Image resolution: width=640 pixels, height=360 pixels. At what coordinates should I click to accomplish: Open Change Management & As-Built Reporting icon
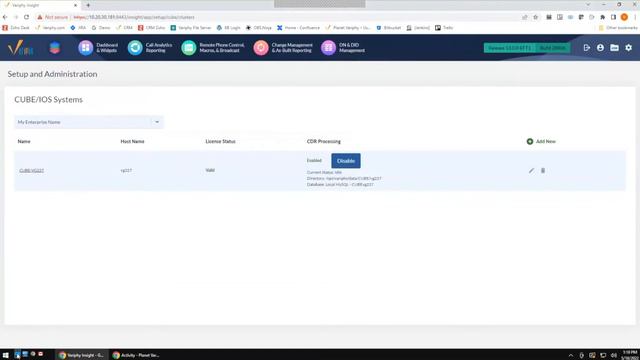[261, 48]
